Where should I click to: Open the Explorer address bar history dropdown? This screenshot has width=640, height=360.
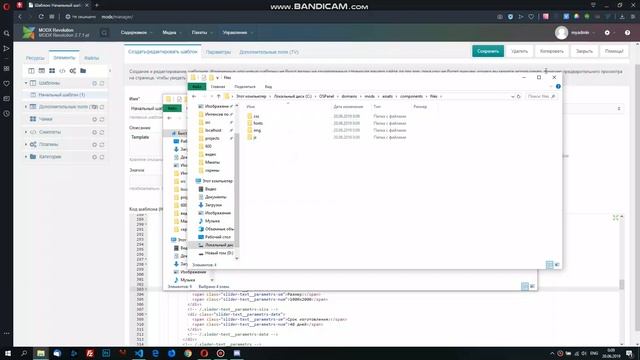click(512, 96)
